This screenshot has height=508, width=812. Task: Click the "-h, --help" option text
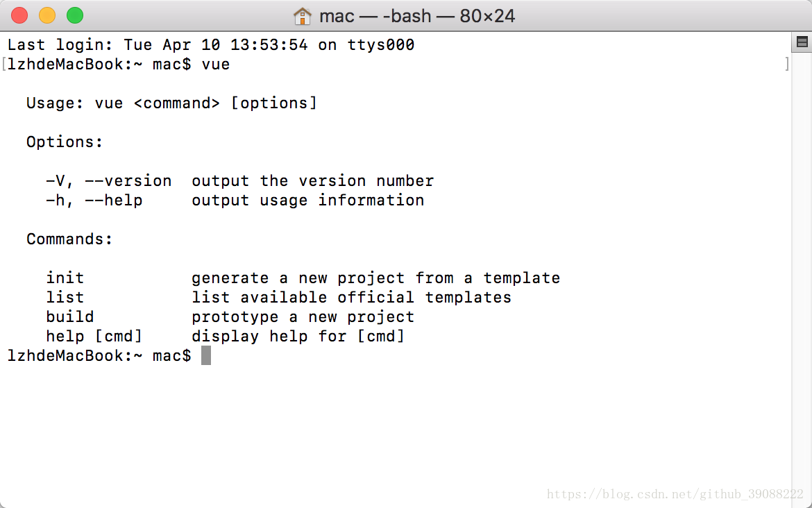(x=94, y=201)
